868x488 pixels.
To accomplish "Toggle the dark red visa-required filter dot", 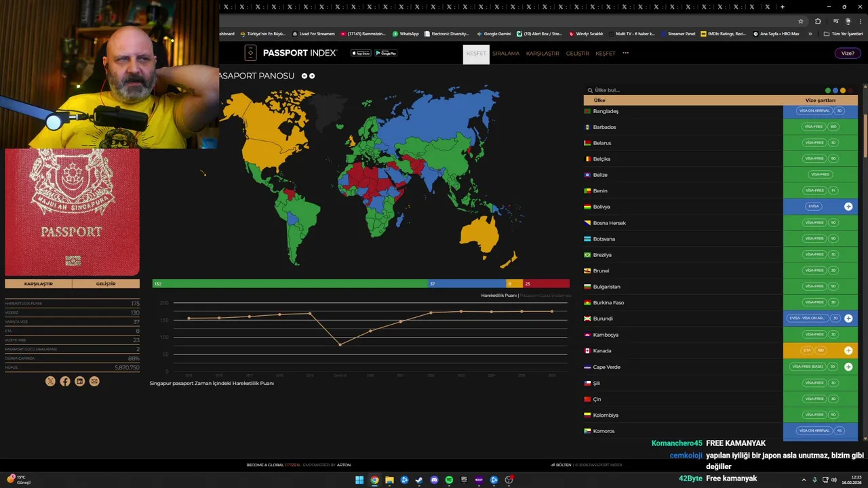I will pos(850,90).
